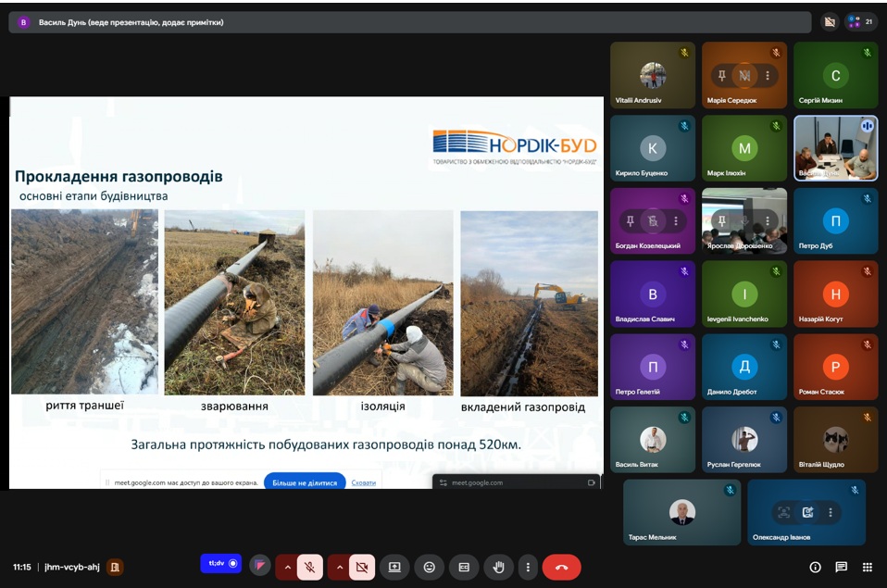Click the 'Більше не ділитися' button
Screen dimensions: 887x588
[x=305, y=482]
